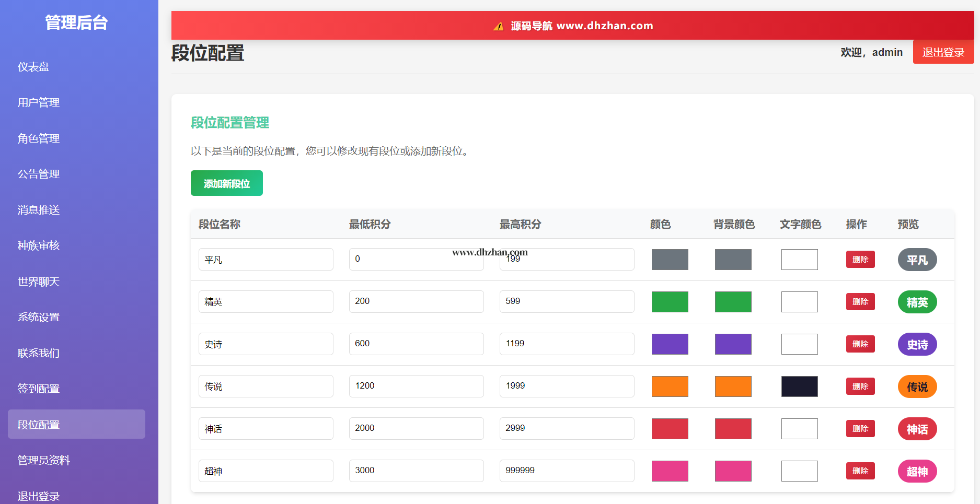The height and width of the screenshot is (504, 980).
Task: Click the 段位名称 field containing 神话
Action: click(266, 429)
